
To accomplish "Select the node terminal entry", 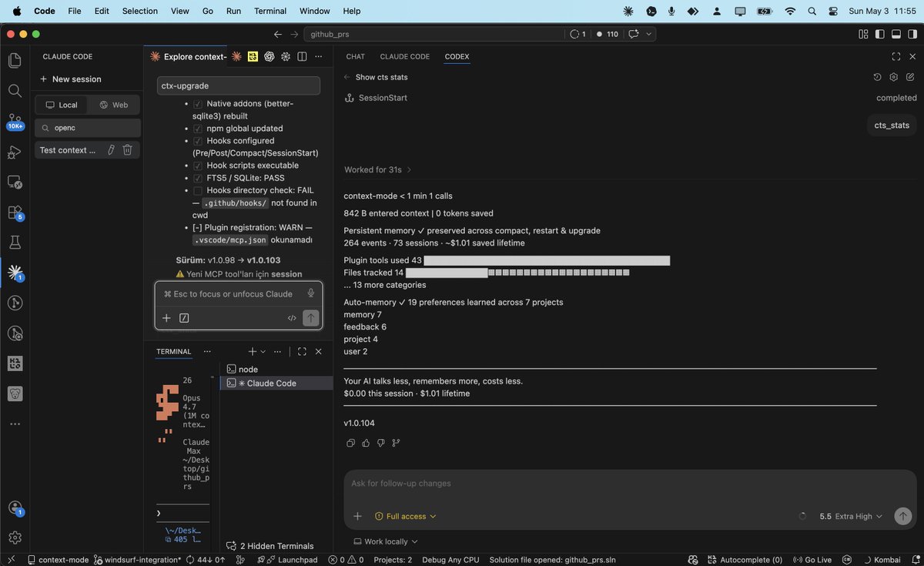I will tap(276, 369).
